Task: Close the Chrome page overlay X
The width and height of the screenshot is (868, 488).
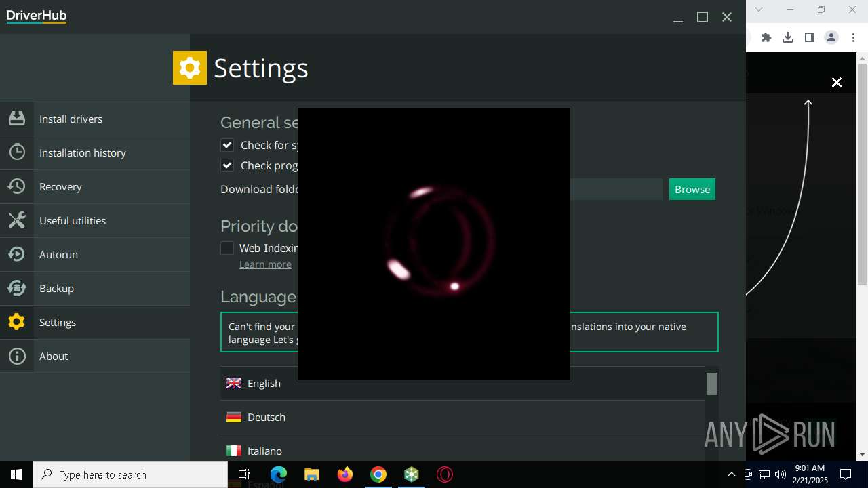Action: coord(837,82)
